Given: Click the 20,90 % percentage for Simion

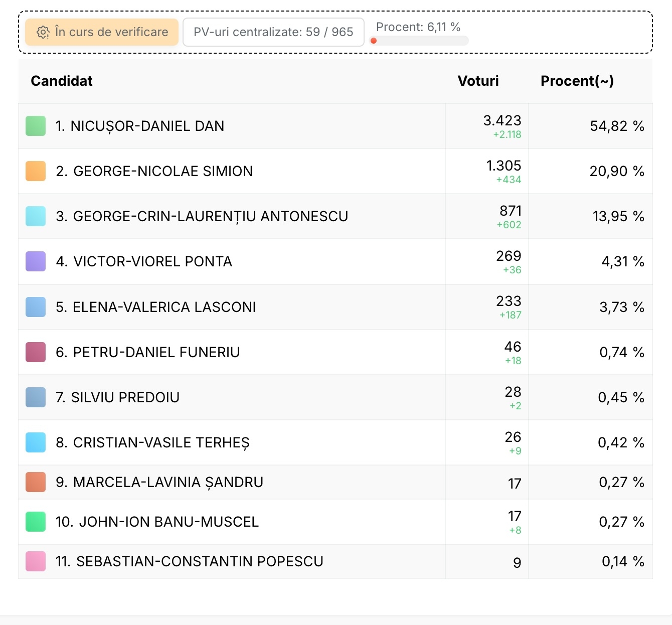Looking at the screenshot, I should 616,171.
